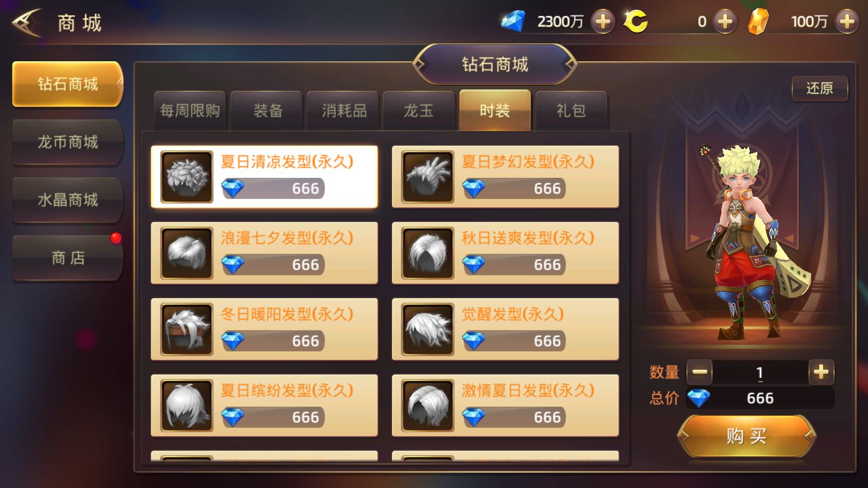The height and width of the screenshot is (488, 868).
Task: Choose the 激情夏日发型 hairstyle icon
Action: (x=427, y=406)
